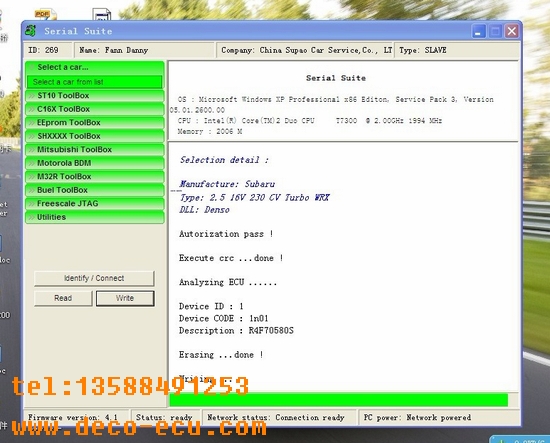Click the 'Erasing ...done !' line

point(221,355)
